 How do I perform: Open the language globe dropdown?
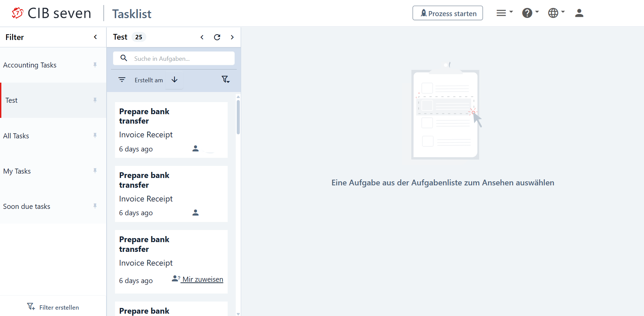pos(556,13)
